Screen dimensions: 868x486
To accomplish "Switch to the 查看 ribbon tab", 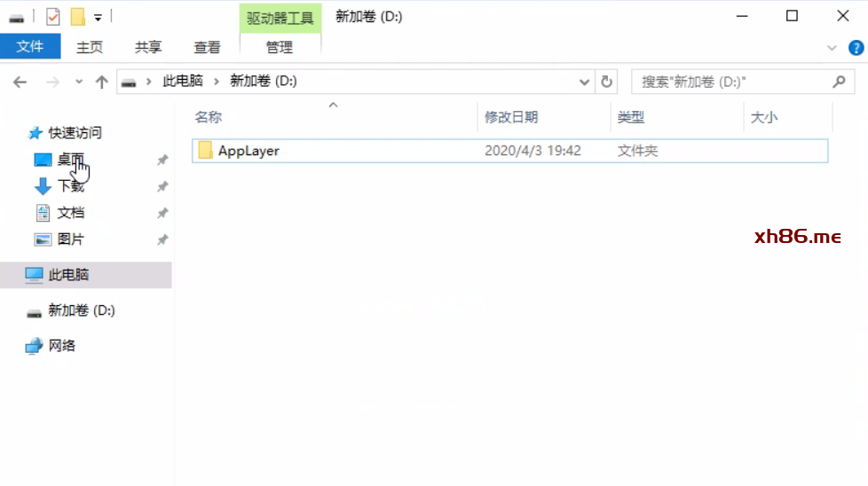I will tap(207, 47).
